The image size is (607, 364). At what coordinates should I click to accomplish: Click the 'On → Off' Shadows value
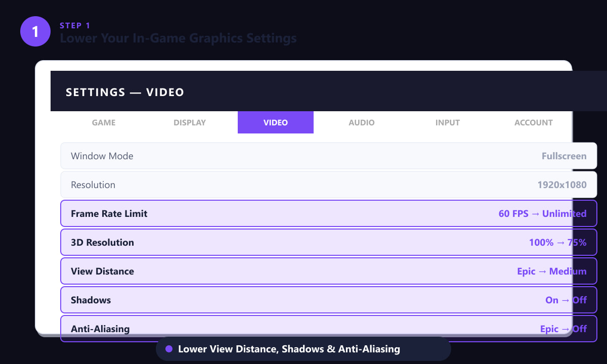[566, 300]
